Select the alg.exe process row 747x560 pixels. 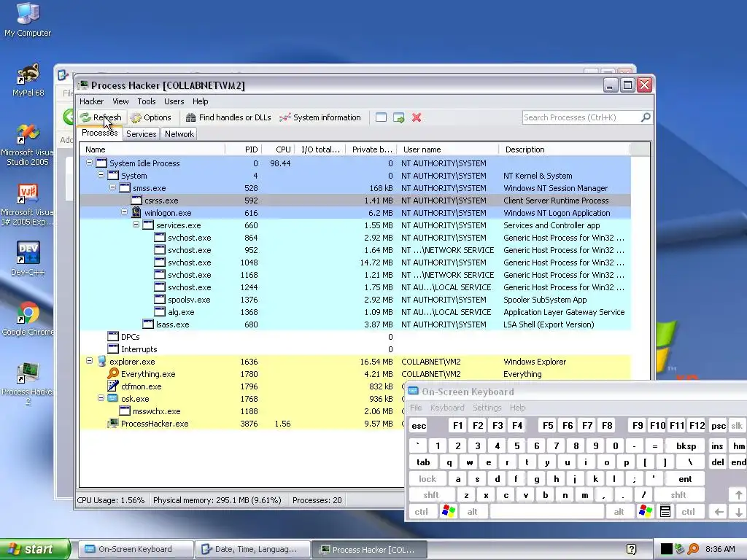(355, 312)
